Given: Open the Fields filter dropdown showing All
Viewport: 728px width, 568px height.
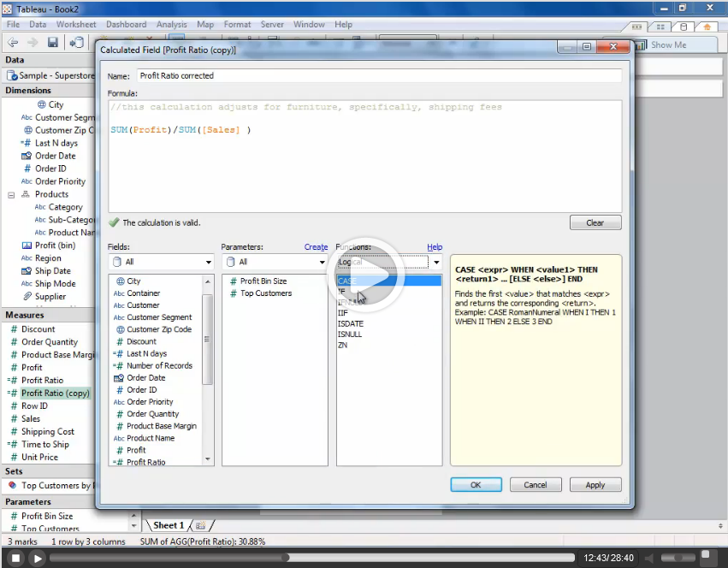Looking at the screenshot, I should [160, 262].
